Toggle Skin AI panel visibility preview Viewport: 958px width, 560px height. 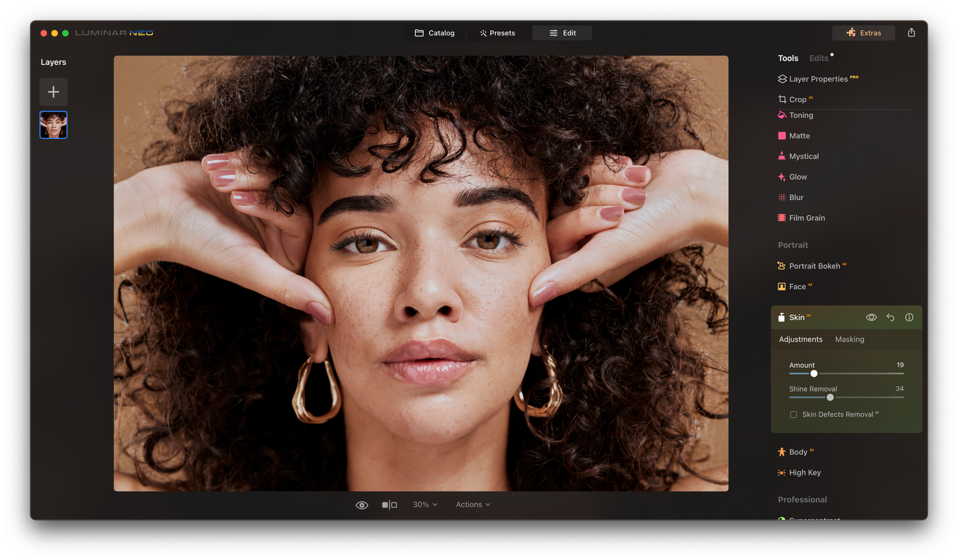[871, 317]
